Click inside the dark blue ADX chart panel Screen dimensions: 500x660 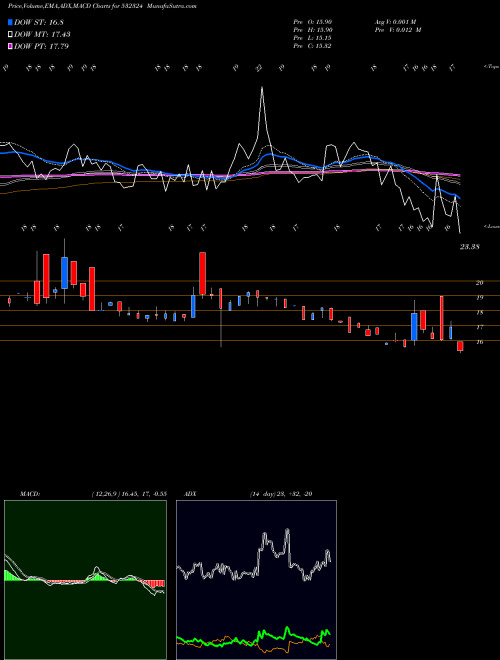coord(256,580)
